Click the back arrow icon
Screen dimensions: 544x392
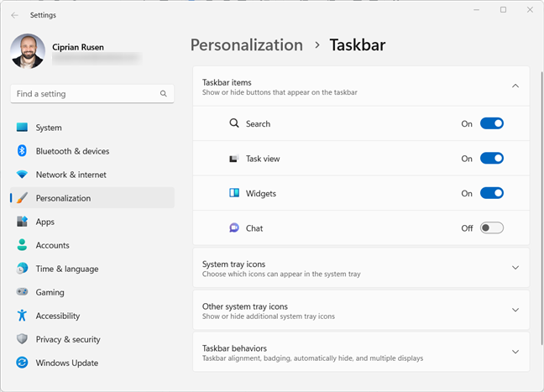pos(14,15)
